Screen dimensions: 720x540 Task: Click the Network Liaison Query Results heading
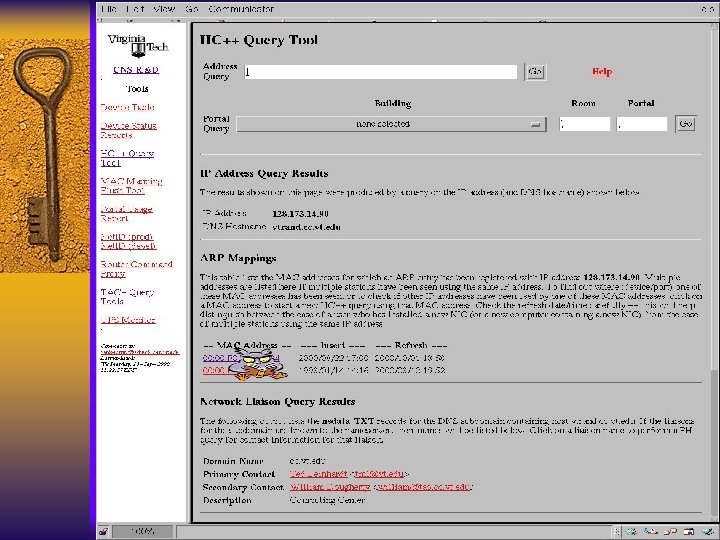(278, 402)
